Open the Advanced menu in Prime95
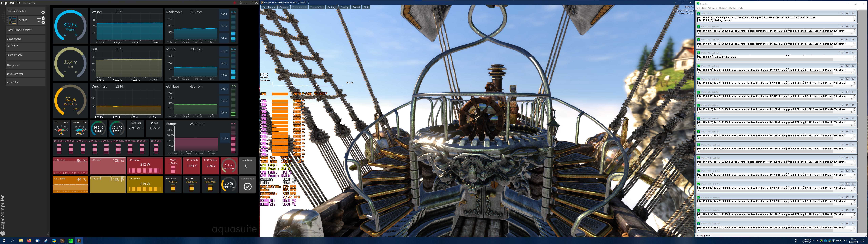 [712, 8]
